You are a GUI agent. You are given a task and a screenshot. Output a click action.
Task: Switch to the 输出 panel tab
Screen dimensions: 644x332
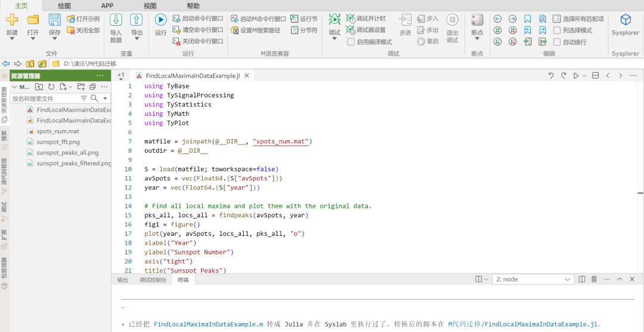coord(122,280)
